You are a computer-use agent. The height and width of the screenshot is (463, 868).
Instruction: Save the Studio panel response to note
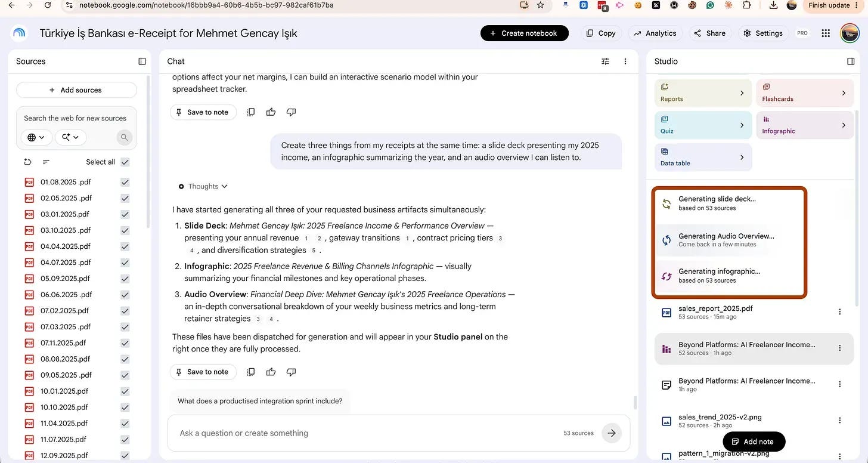(x=203, y=372)
